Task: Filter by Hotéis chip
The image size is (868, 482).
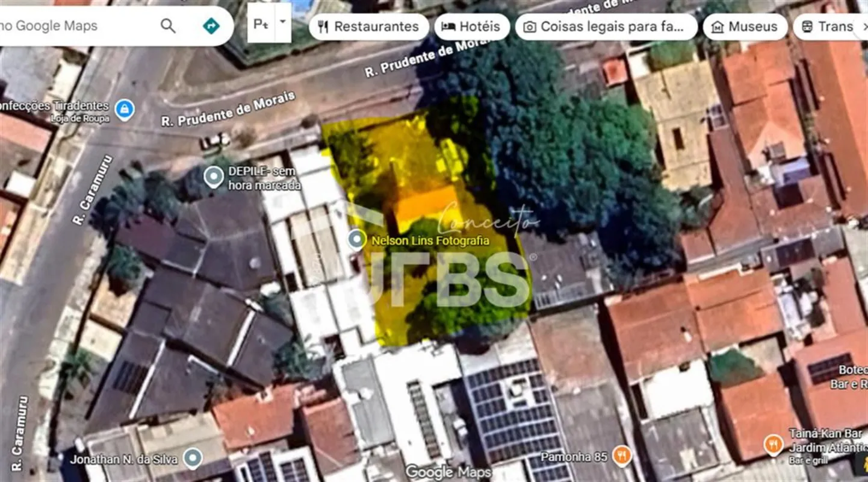Action: [472, 27]
